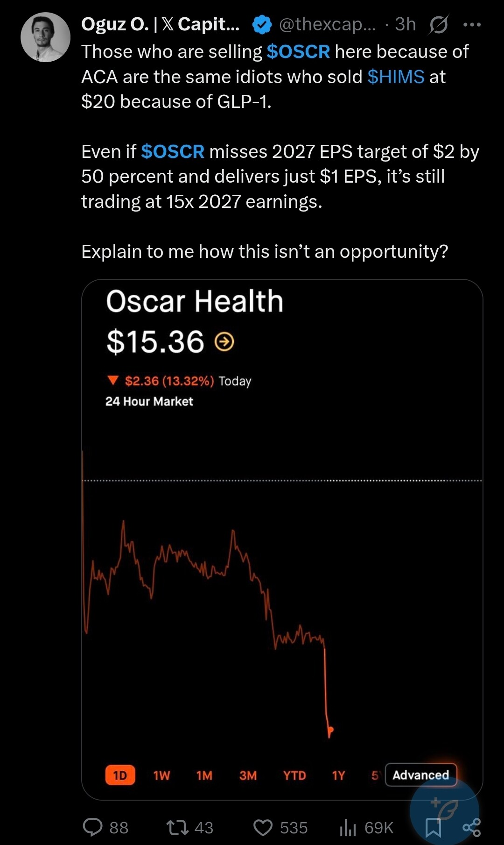Tap the blue verified badge
504x845 pixels.
pos(262,25)
